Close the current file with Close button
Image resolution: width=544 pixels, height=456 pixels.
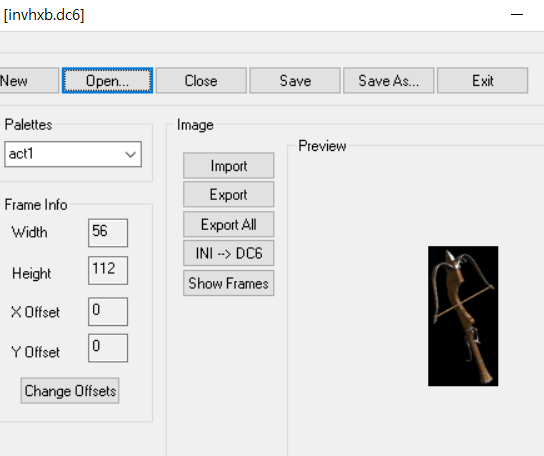point(201,81)
